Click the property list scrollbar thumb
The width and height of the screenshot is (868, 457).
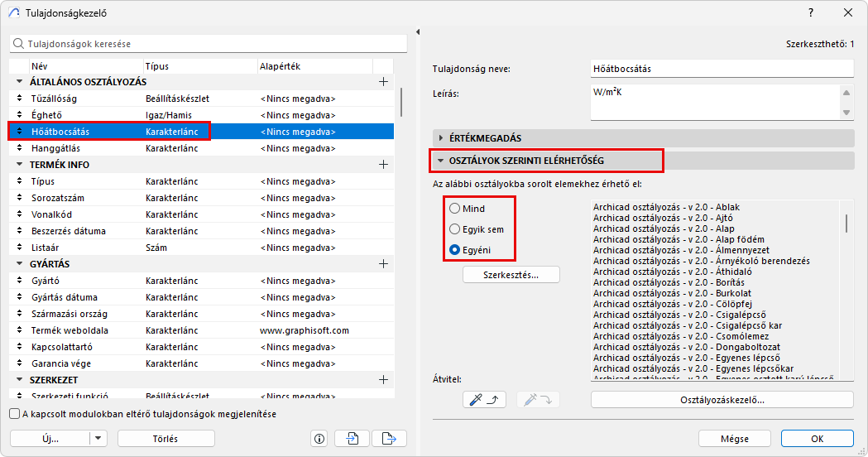coord(400,102)
